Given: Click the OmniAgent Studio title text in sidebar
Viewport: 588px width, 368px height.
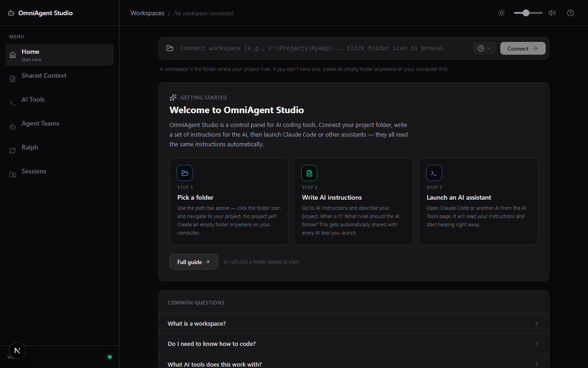Looking at the screenshot, I should (x=45, y=13).
